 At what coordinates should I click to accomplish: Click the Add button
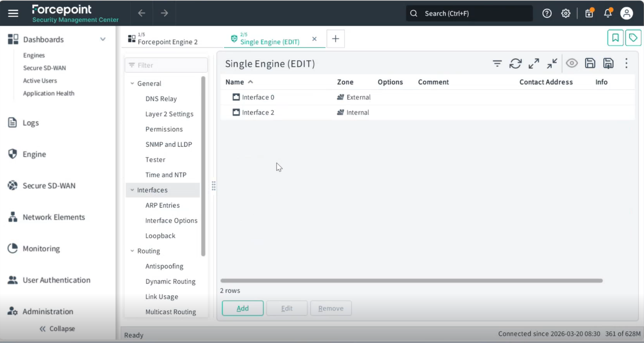(x=243, y=308)
